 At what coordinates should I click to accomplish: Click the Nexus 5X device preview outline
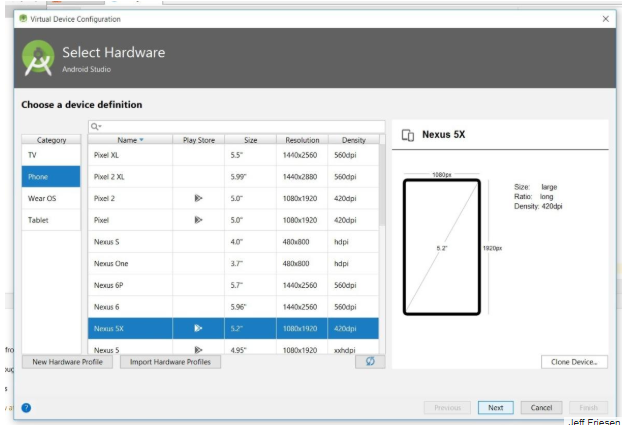click(x=442, y=247)
